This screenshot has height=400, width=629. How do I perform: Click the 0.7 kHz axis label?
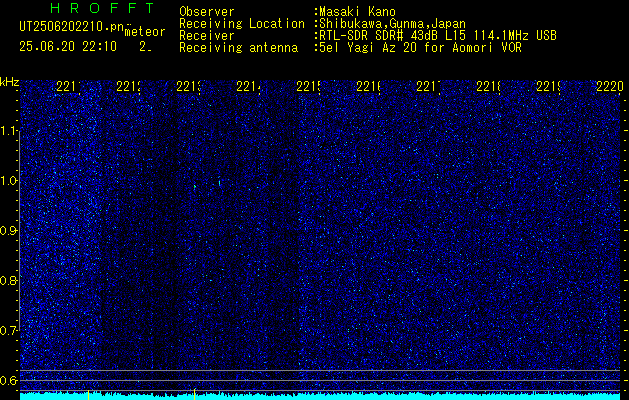tap(10, 330)
